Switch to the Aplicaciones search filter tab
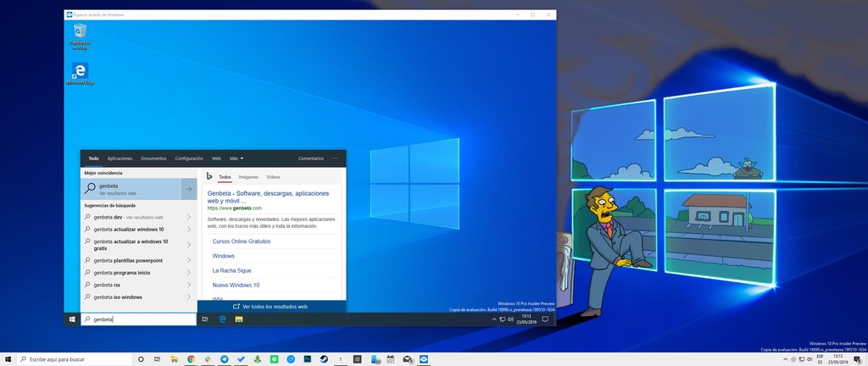868x366 pixels. pos(120,158)
